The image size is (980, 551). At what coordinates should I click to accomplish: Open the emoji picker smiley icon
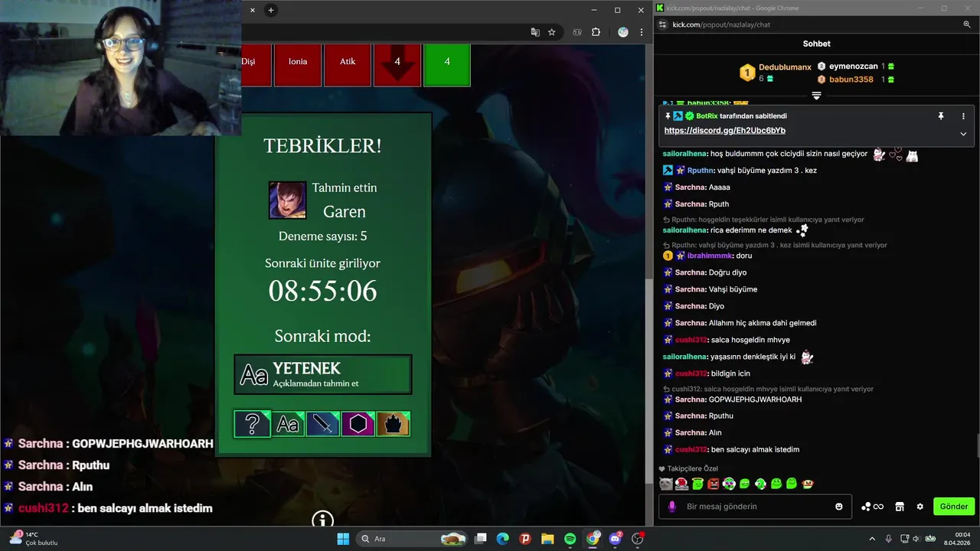[839, 507]
